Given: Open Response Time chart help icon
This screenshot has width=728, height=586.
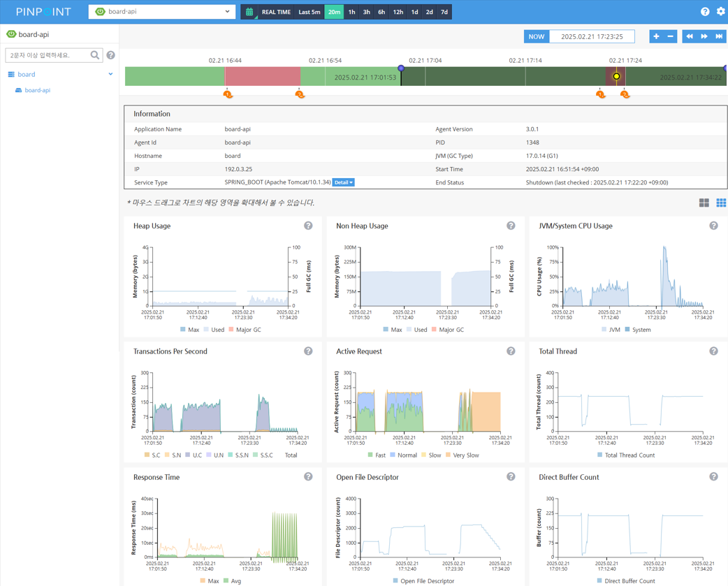Looking at the screenshot, I should coord(308,476).
